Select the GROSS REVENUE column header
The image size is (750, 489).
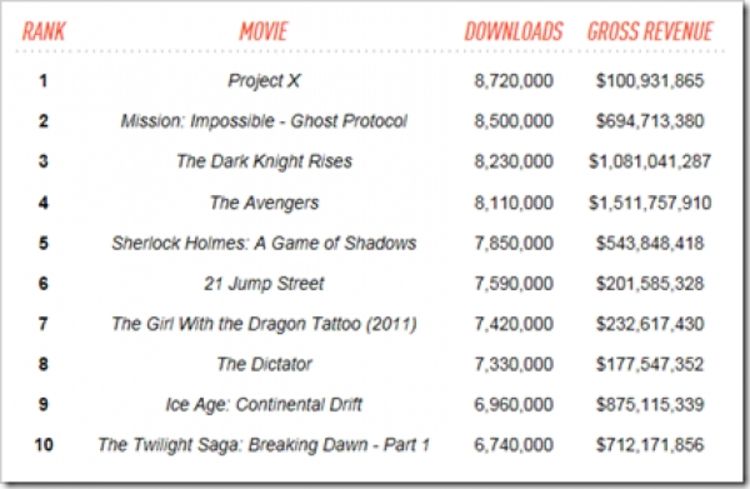[650, 32]
